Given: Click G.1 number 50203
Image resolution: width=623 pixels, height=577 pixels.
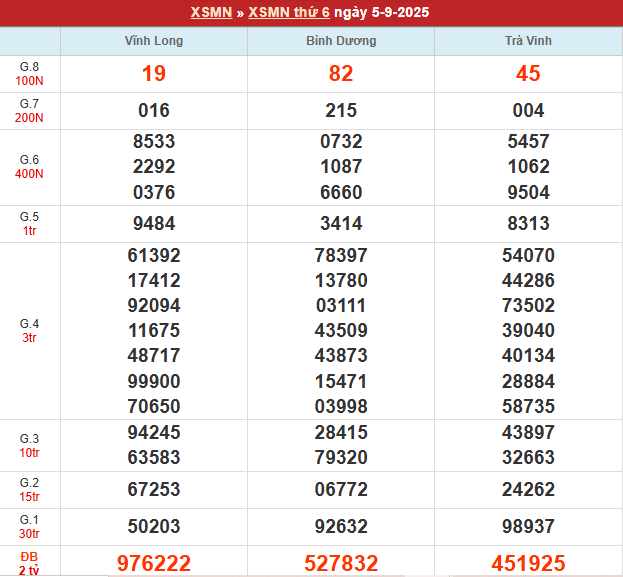Looking at the screenshot, I should click(154, 527).
